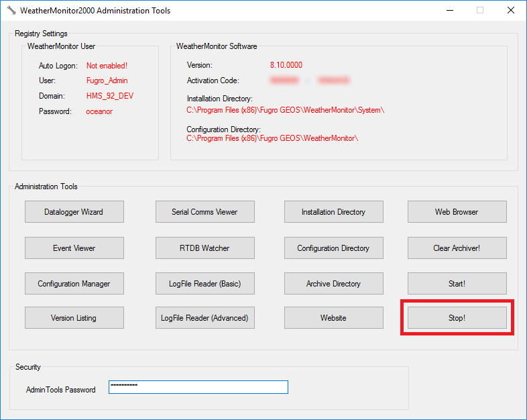The height and width of the screenshot is (420, 527).
Task: Open the Datalogger Wizard
Action: [74, 212]
